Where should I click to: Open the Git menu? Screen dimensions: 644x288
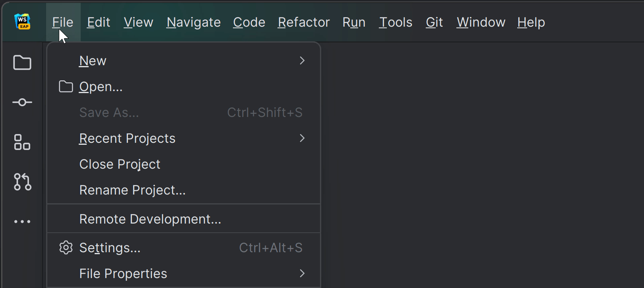pyautogui.click(x=434, y=22)
